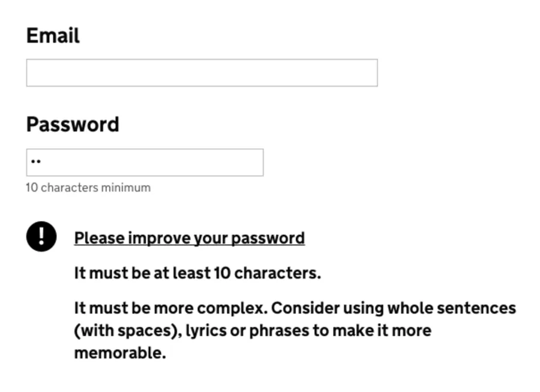Screen dimensions: 540x392
Task: Click 'whole sentences' in the complexity message
Action: coord(451,308)
